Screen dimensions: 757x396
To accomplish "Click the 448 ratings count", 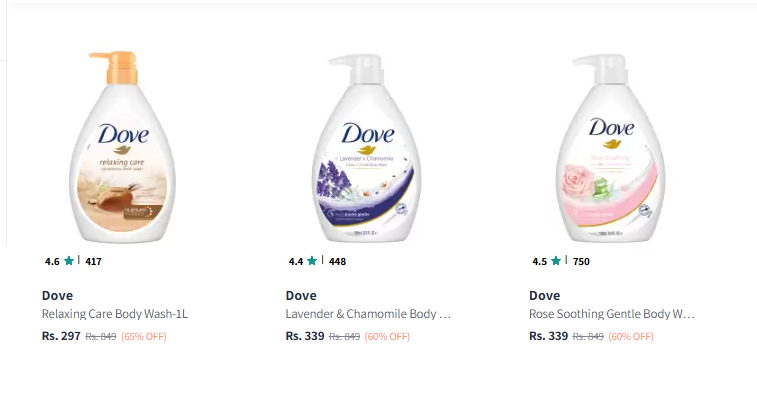I will [337, 262].
